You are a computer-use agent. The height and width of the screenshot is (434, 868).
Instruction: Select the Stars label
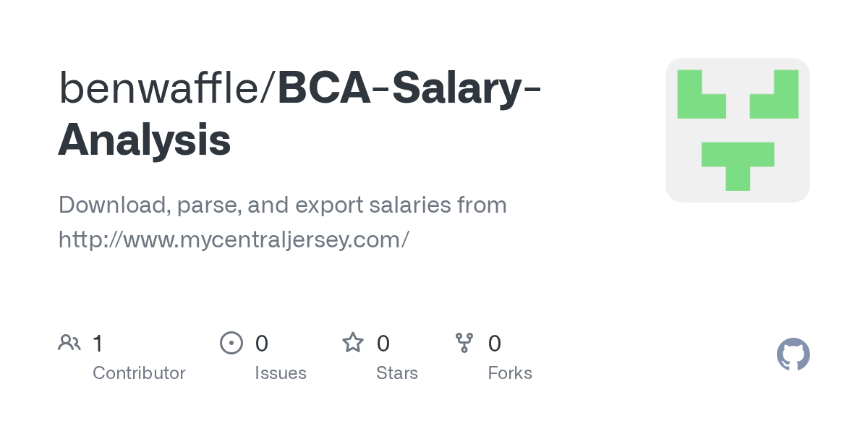click(397, 373)
